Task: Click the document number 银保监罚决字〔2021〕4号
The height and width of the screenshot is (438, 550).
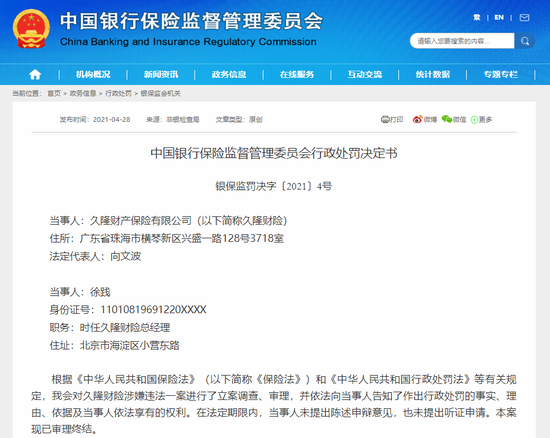Action: (x=274, y=186)
